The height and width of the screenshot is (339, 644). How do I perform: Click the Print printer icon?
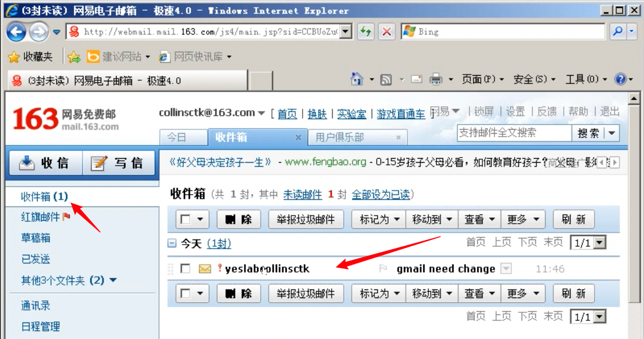(436, 79)
